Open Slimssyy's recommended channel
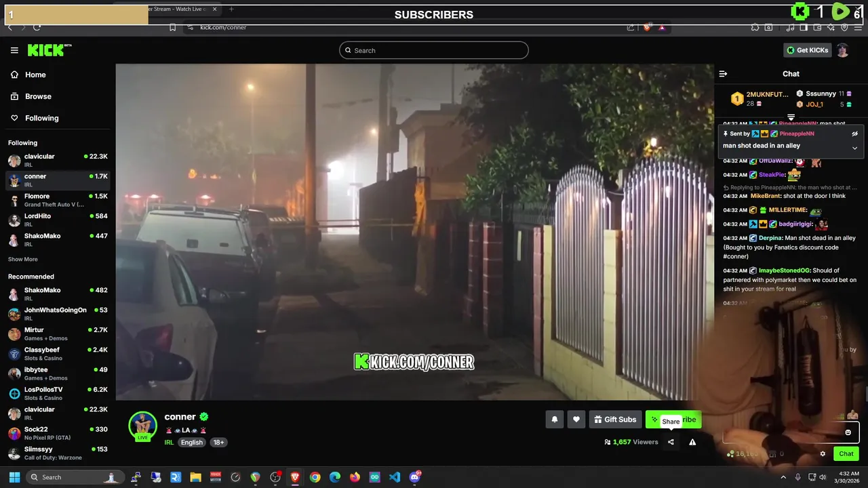The width and height of the screenshot is (868, 488). 58,453
